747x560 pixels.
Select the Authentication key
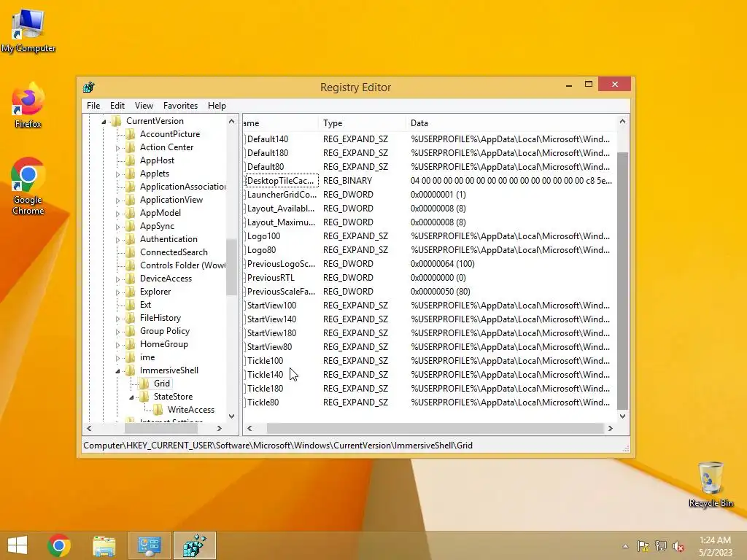click(x=169, y=239)
